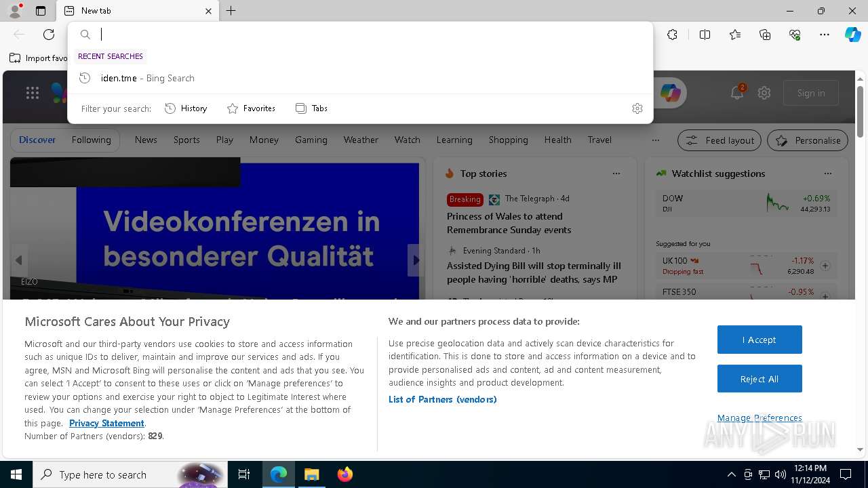
Task: Open the Feed layout options
Action: (x=720, y=140)
